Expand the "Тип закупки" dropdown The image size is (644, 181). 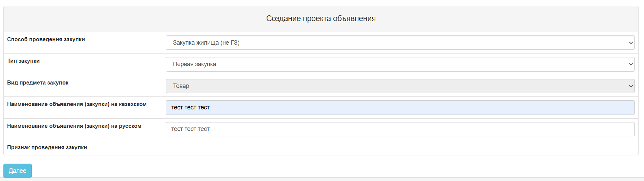pyautogui.click(x=400, y=64)
